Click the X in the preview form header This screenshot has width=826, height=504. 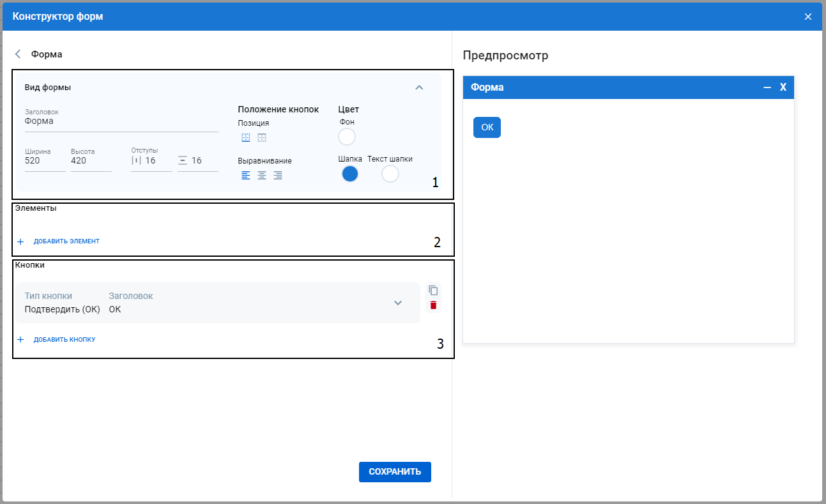coord(783,88)
